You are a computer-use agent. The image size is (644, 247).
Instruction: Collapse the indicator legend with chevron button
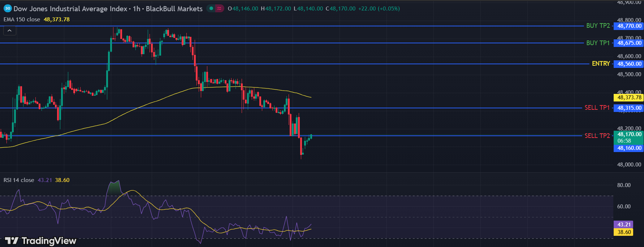[10, 31]
